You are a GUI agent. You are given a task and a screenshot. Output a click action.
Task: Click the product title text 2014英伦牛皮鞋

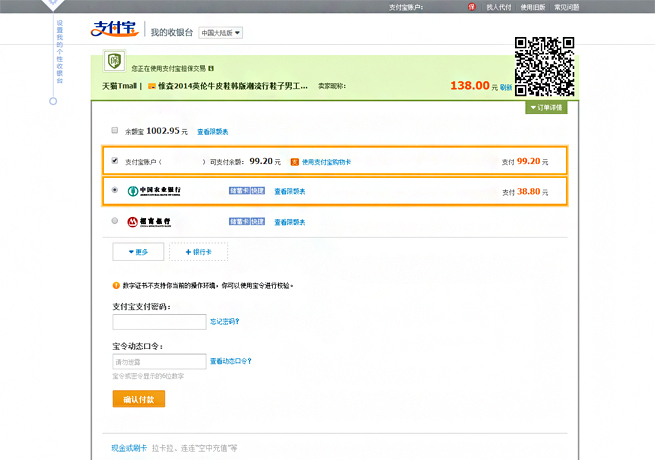click(x=233, y=86)
